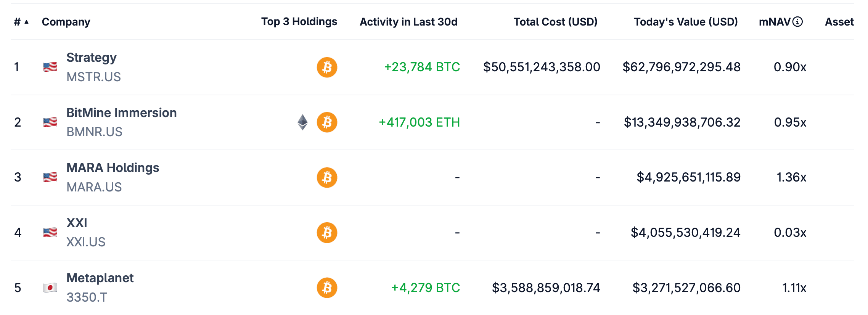Sort table by Company column header
The image size is (868, 315).
(66, 22)
